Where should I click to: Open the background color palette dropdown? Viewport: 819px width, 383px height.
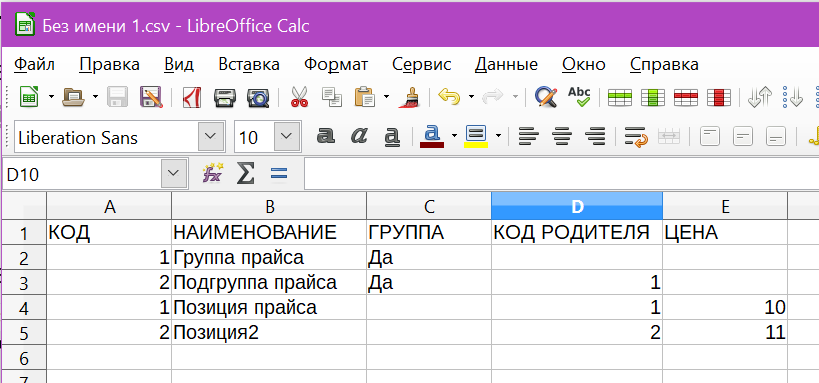click(498, 136)
